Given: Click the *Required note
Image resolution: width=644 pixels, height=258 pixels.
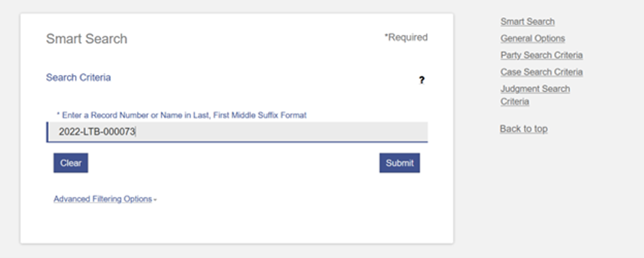Looking at the screenshot, I should click(x=406, y=37).
